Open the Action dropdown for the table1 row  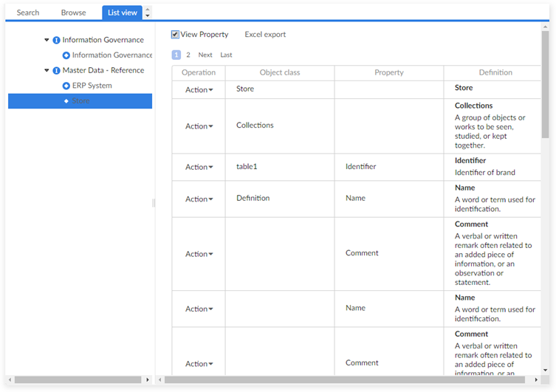199,167
